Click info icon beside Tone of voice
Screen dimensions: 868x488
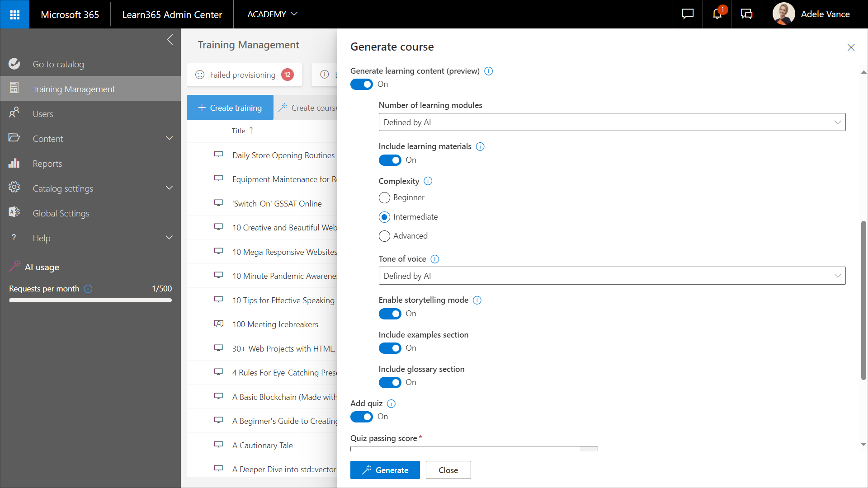click(x=434, y=259)
